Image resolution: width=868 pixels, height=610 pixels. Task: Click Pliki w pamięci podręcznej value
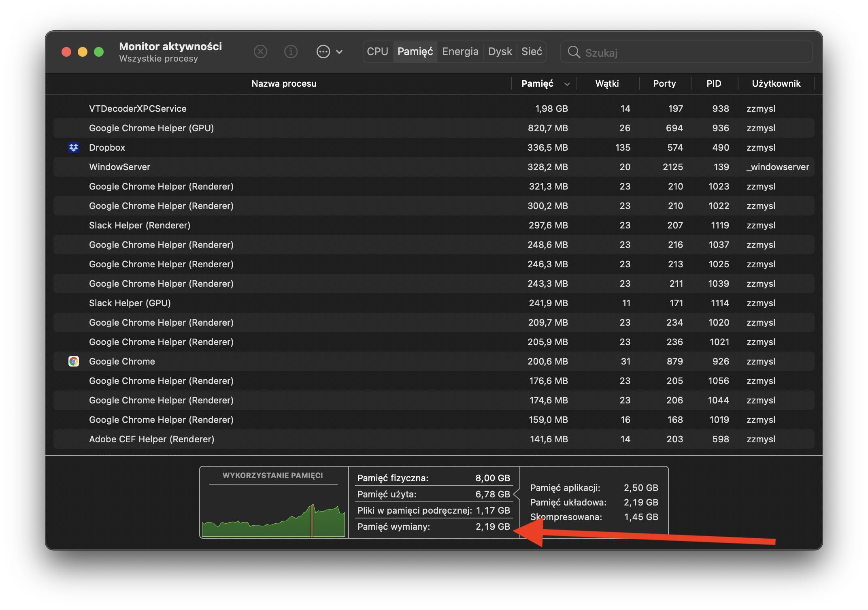493,510
